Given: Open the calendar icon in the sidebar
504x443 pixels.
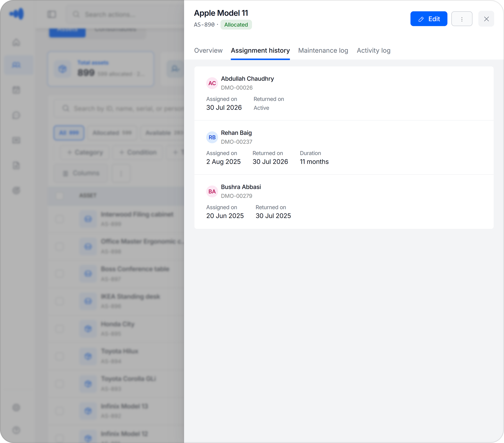Looking at the screenshot, I should coord(16,90).
